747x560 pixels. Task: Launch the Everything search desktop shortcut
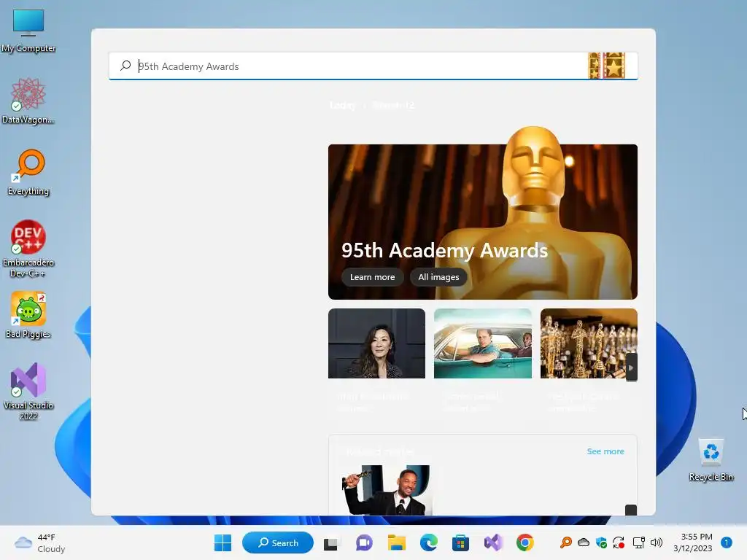(28, 172)
